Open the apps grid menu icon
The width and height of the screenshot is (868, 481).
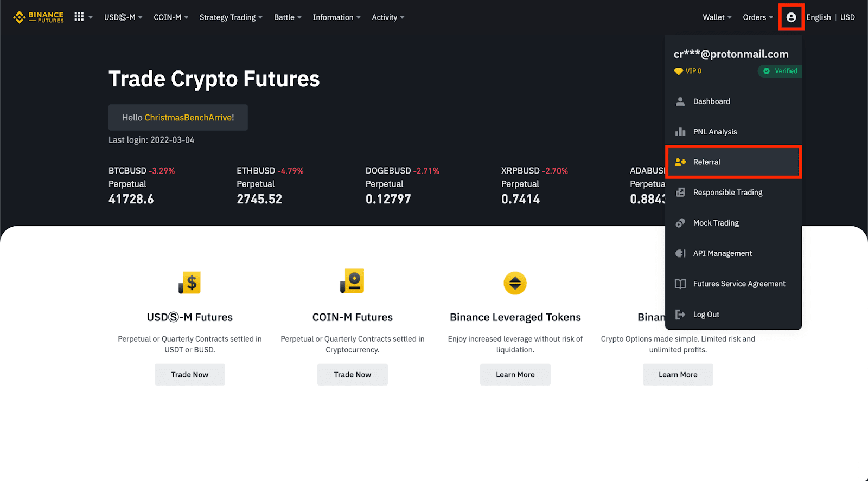[79, 17]
